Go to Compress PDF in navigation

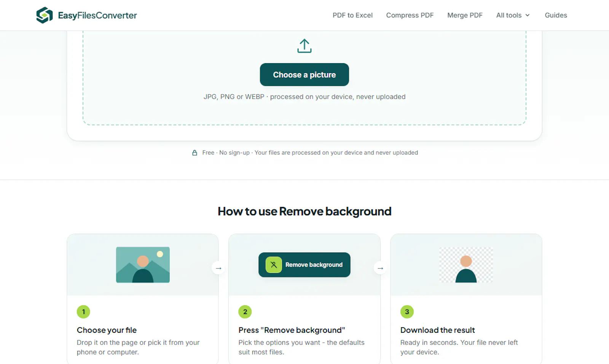(410, 15)
